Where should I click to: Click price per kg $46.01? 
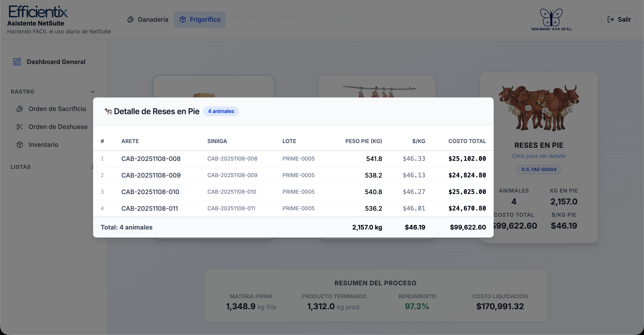click(x=414, y=208)
